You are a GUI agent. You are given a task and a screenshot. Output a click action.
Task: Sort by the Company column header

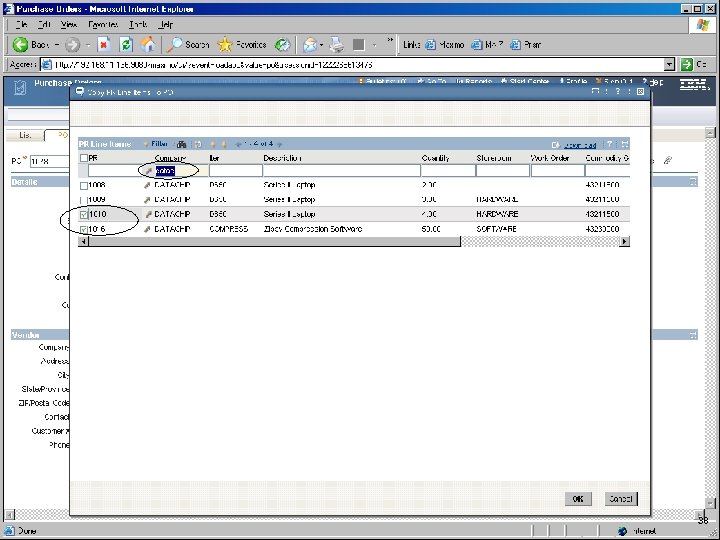click(170, 158)
